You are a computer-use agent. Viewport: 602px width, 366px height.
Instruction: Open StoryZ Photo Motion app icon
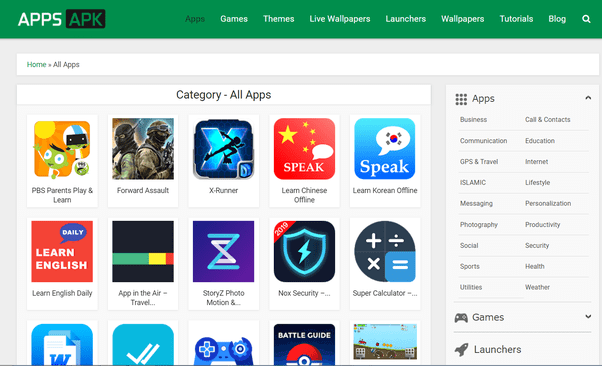(x=223, y=252)
